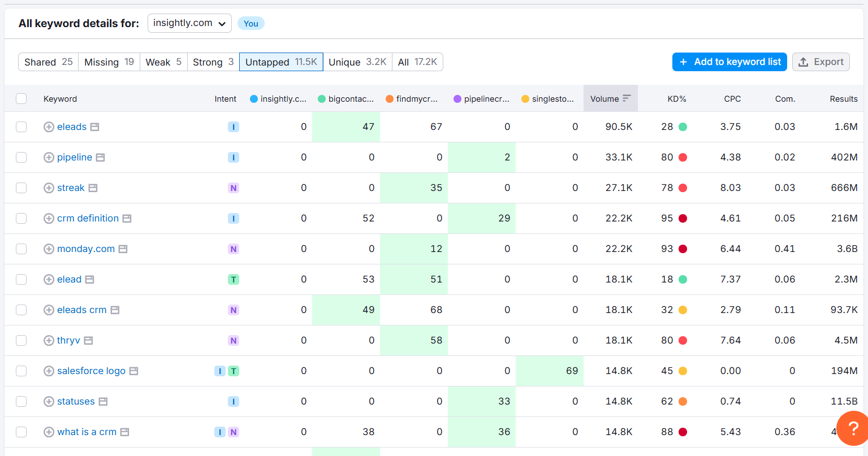The image size is (868, 456).
Task: Click the plus icon beside streak keyword
Action: coord(49,188)
